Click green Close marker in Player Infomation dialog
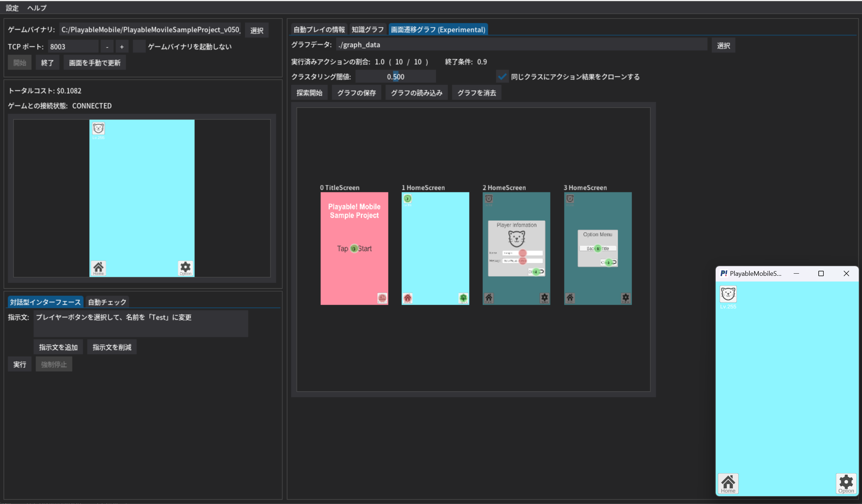 click(x=535, y=272)
